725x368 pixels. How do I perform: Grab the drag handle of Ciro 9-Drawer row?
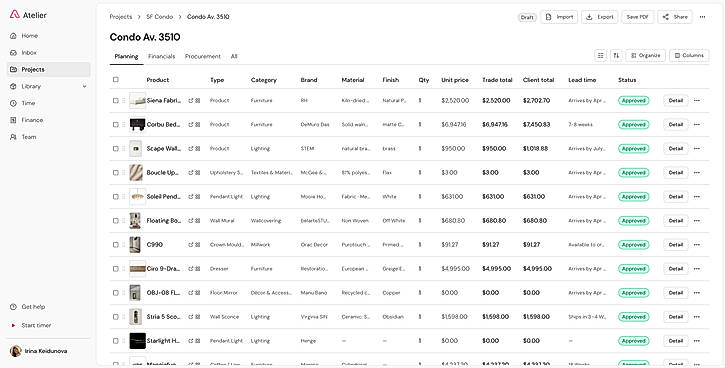click(x=123, y=269)
